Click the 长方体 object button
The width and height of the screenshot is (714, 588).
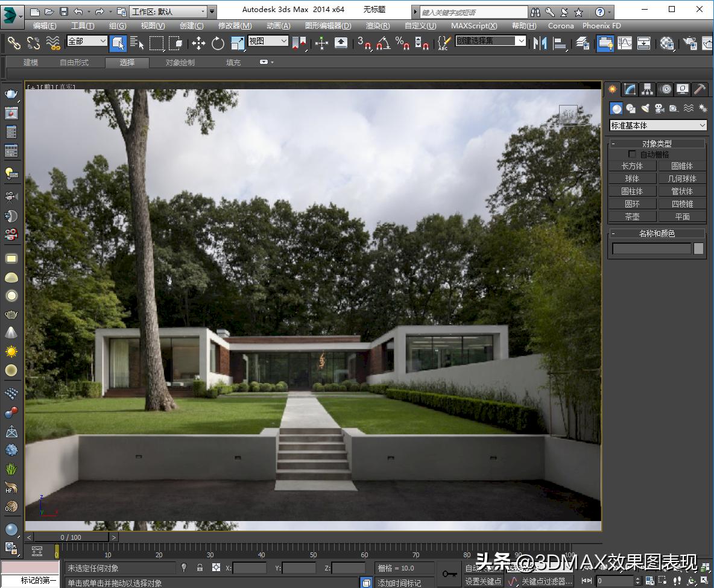[632, 166]
